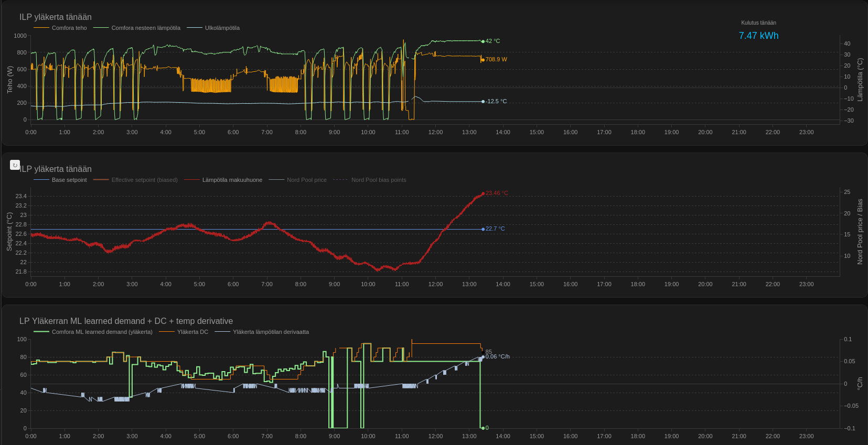The width and height of the screenshot is (868, 445).
Task: Click the 23.46 °C bedroom temperature marker
Action: pos(483,193)
